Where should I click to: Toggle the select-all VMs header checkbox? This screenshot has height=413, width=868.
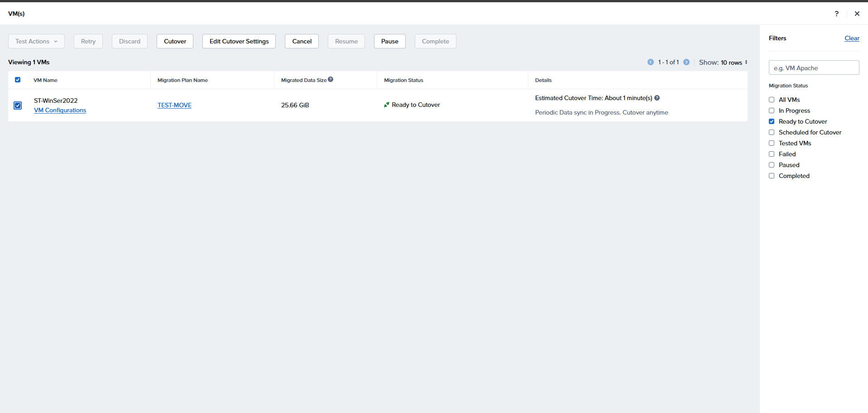click(x=18, y=80)
